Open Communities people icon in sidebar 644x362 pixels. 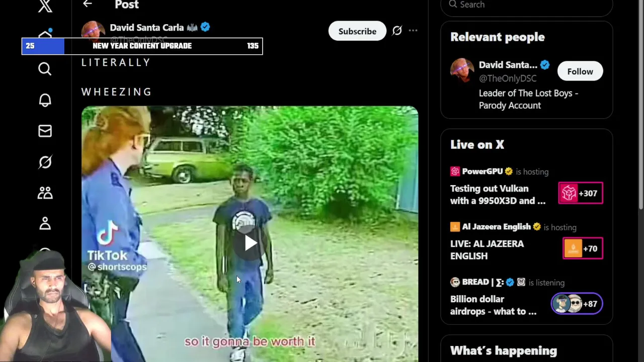(x=45, y=193)
